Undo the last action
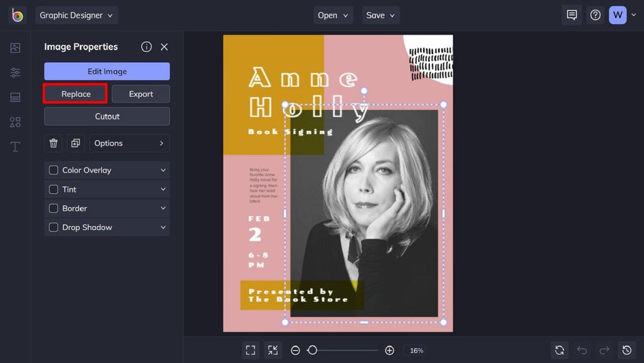The image size is (644, 363). pyautogui.click(x=582, y=350)
